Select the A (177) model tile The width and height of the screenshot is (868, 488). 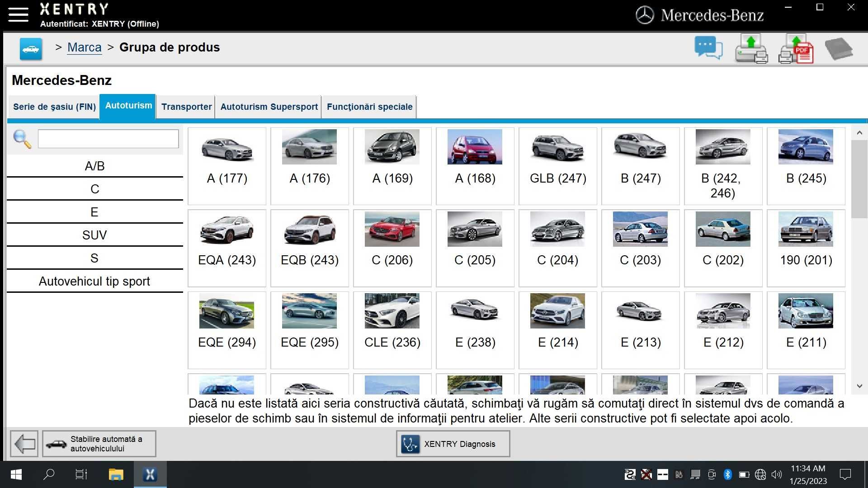pos(227,166)
